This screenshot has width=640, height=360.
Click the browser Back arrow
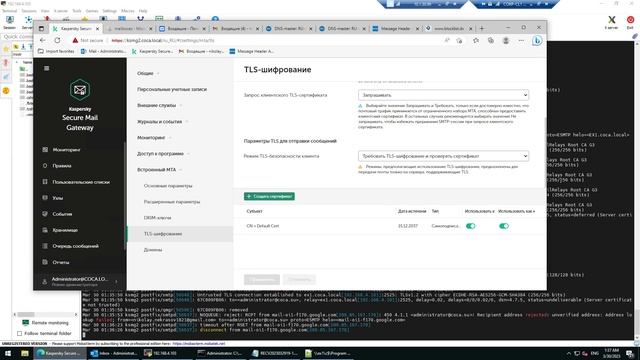43,40
